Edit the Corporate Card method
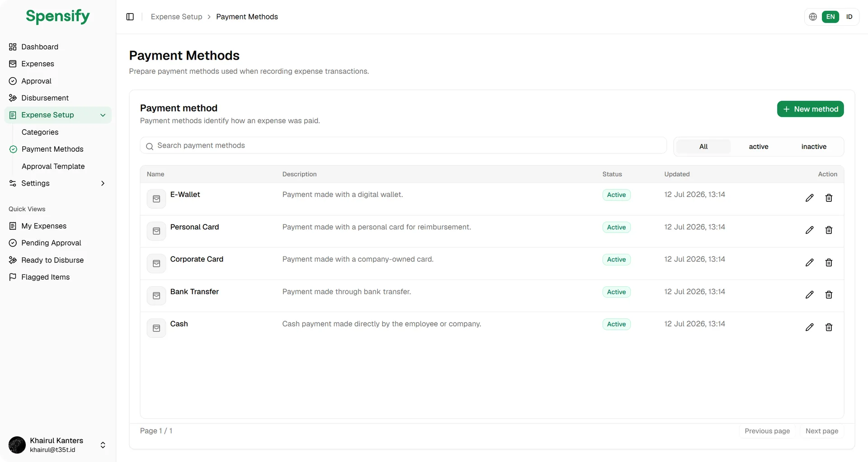Image resolution: width=868 pixels, height=462 pixels. click(809, 262)
